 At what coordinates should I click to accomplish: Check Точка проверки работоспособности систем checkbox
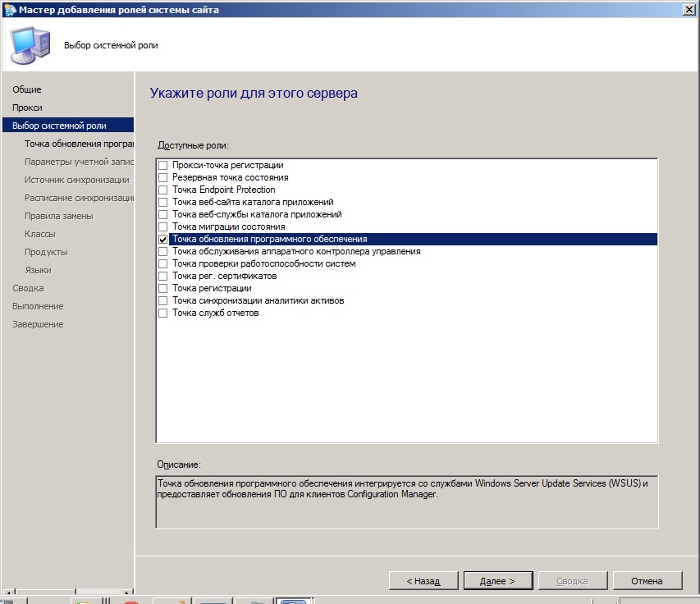point(163,263)
